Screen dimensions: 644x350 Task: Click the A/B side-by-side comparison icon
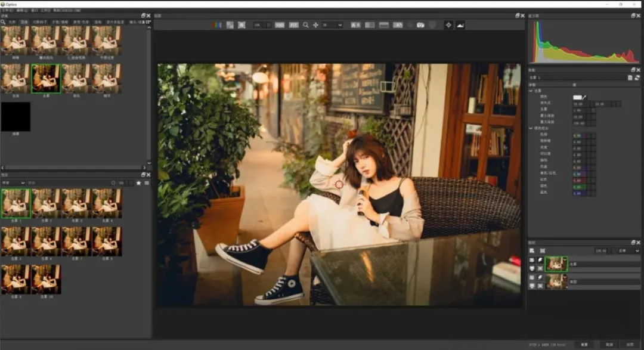point(355,25)
